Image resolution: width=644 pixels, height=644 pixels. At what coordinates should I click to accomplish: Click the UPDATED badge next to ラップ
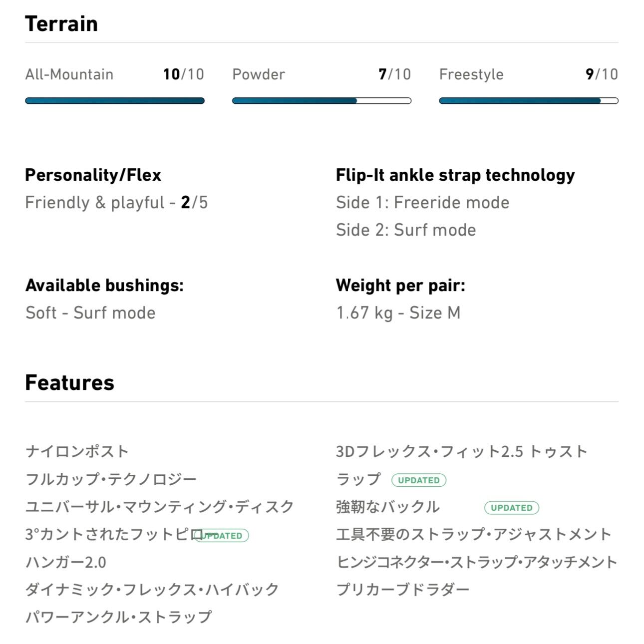pos(418,480)
